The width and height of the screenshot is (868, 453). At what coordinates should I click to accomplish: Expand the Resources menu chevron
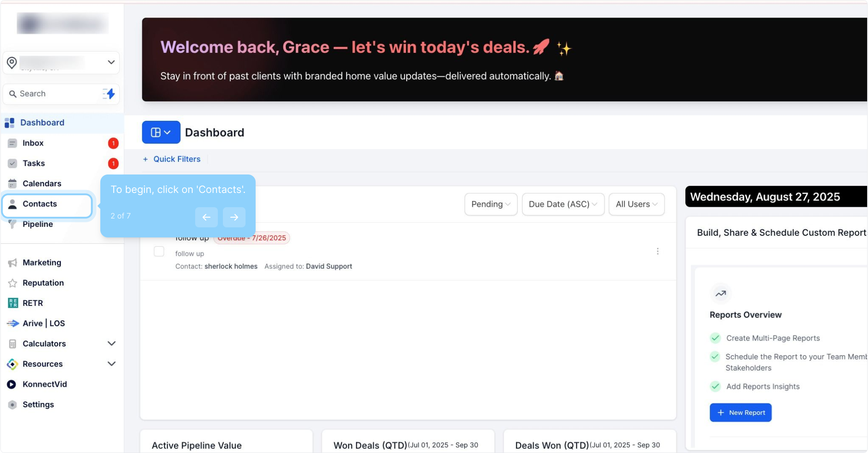click(x=111, y=364)
